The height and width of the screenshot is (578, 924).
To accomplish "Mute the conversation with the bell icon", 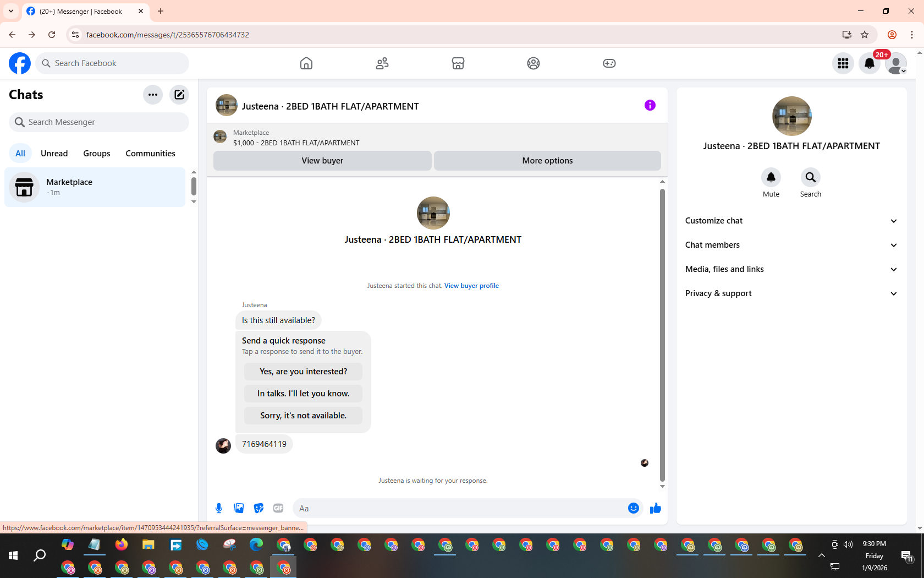I will point(771,177).
